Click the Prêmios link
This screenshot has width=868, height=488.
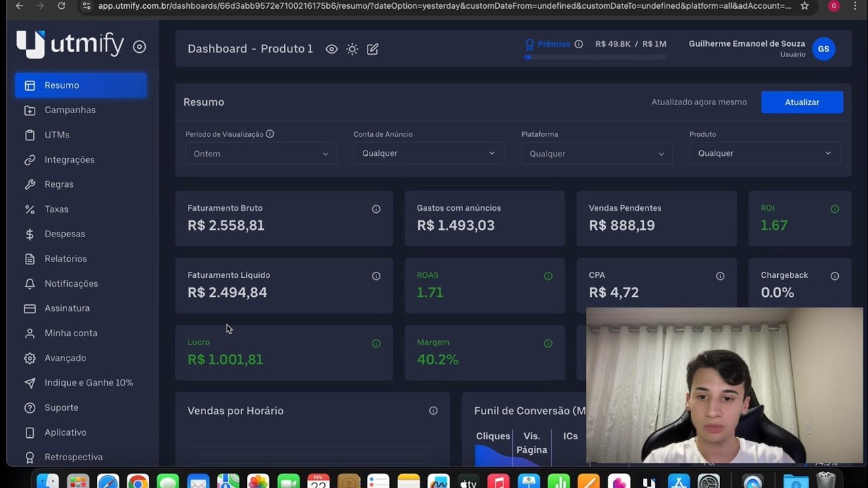553,44
